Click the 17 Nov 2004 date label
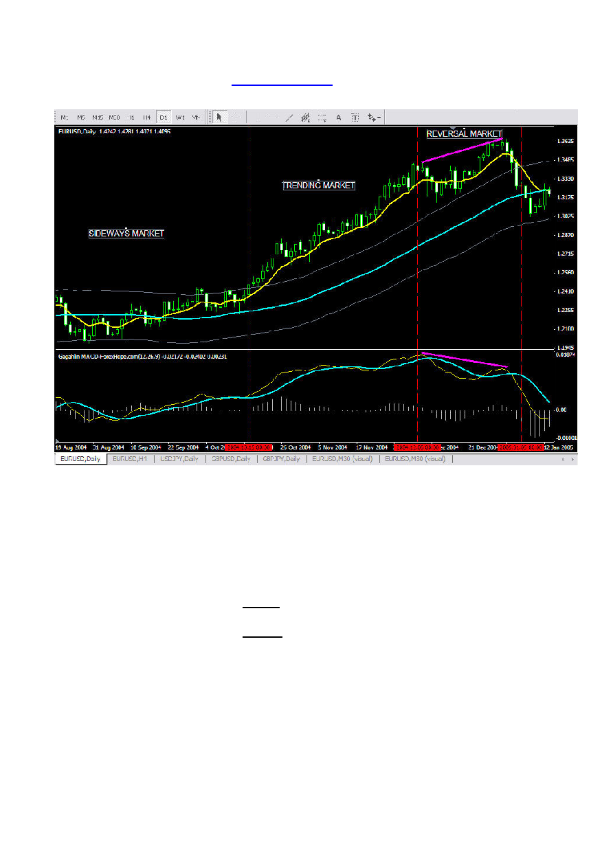 pyautogui.click(x=372, y=447)
